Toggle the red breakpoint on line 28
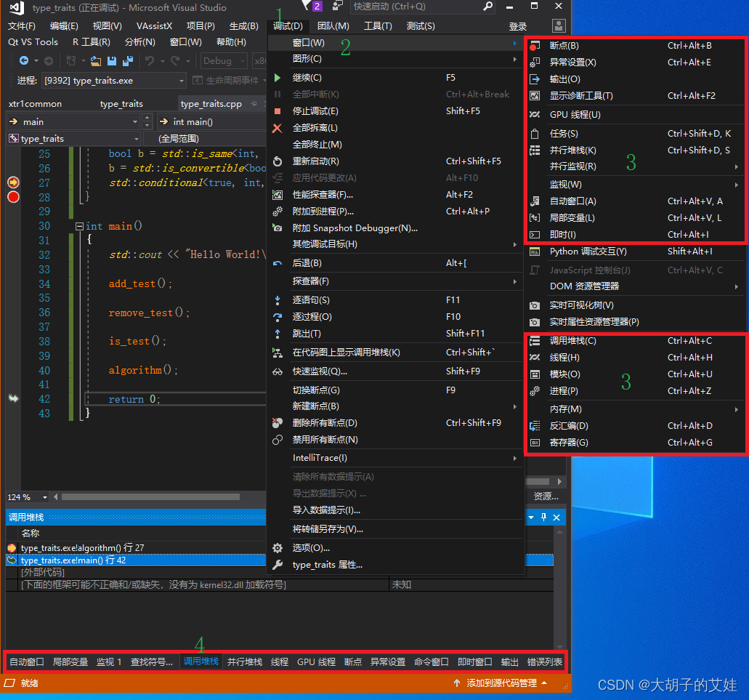Image resolution: width=749 pixels, height=700 pixels. tap(13, 197)
